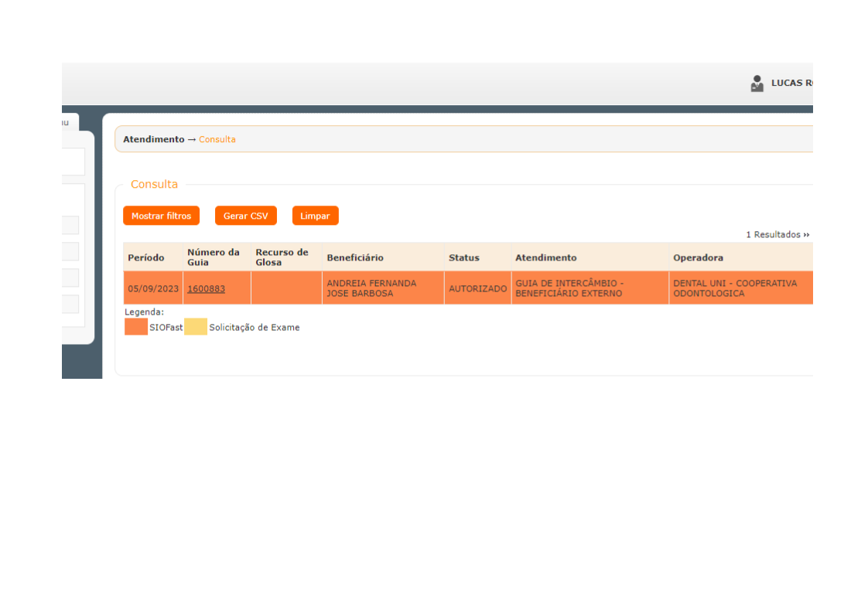The height and width of the screenshot is (613, 868).
Task: Export results using Gerar CSV button
Action: point(245,216)
